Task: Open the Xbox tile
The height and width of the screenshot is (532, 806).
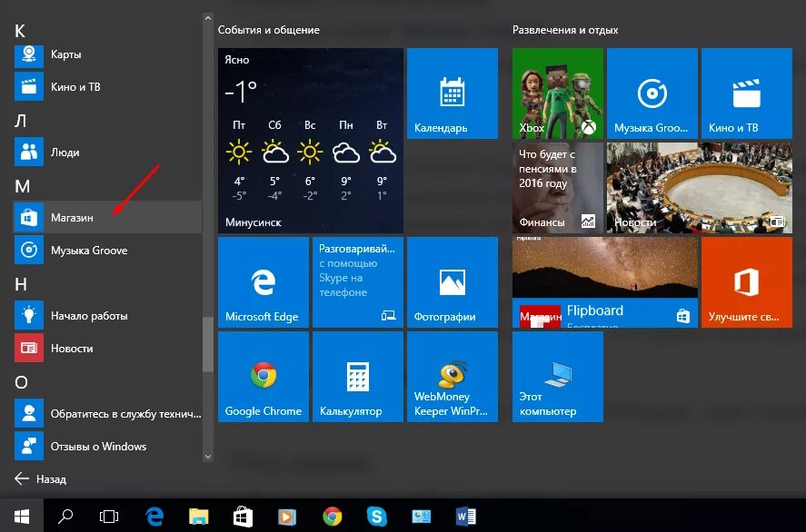Action: tap(558, 94)
